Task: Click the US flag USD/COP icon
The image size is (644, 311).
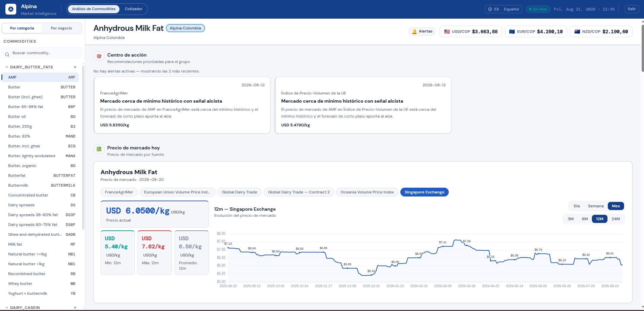Action: tap(447, 32)
